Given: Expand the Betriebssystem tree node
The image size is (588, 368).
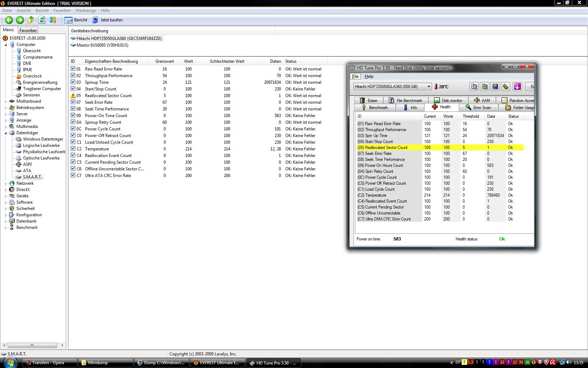Looking at the screenshot, I should click(x=6, y=108).
